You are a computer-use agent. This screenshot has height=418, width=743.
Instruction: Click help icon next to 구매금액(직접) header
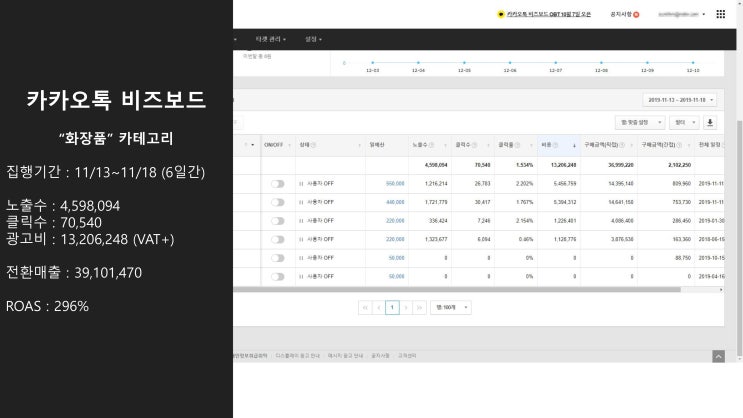(x=622, y=145)
